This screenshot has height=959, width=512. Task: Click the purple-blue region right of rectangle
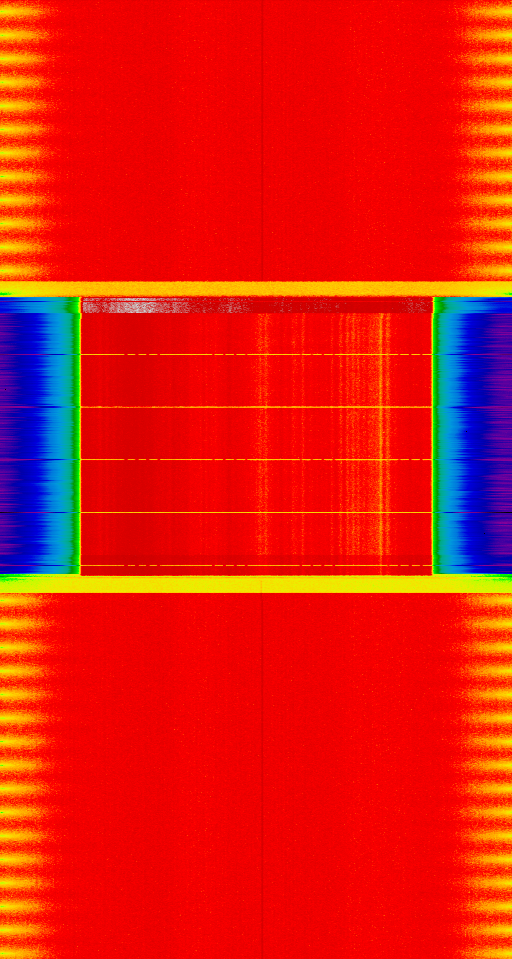tap(477, 436)
